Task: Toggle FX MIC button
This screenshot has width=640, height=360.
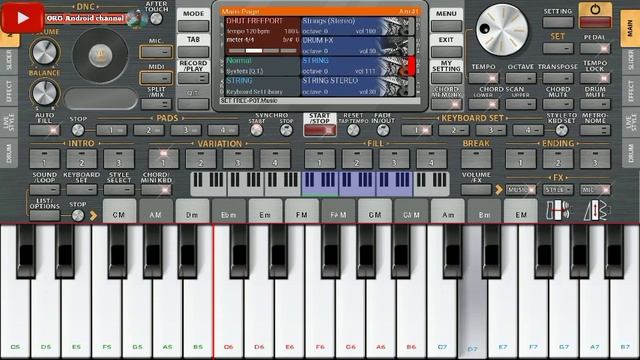Action: pos(595,190)
